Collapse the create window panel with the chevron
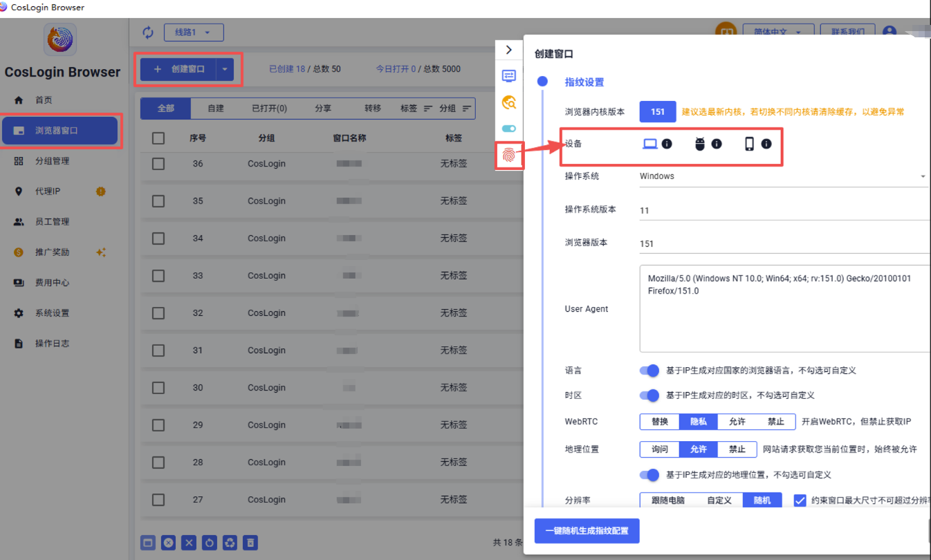Viewport: 931px width, 560px height. [509, 50]
